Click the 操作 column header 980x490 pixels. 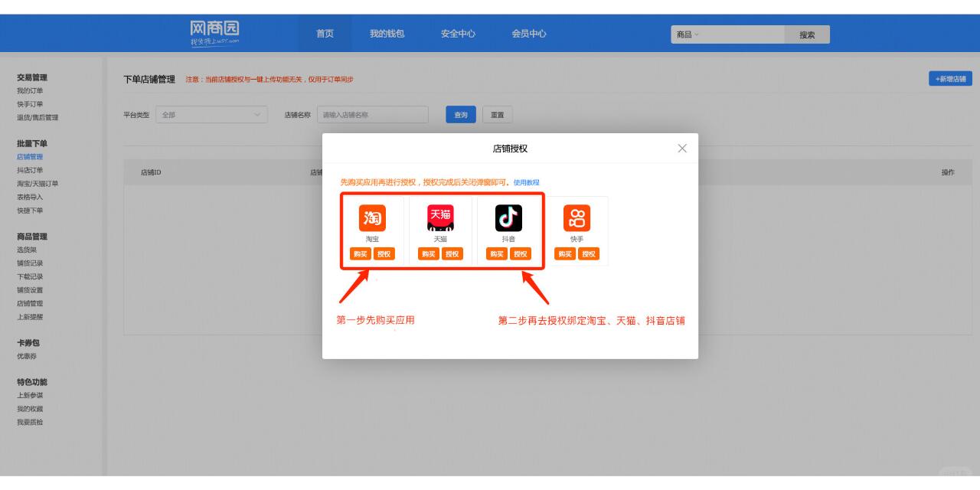pos(948,172)
